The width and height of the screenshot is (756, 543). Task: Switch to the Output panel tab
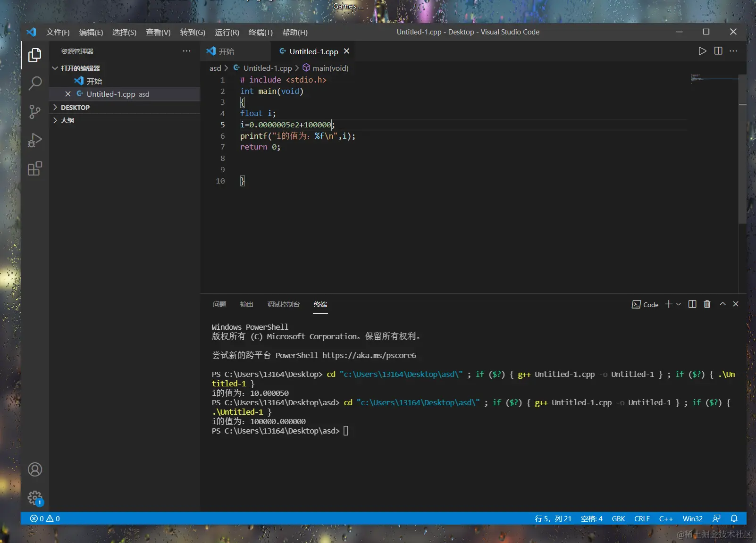point(246,304)
